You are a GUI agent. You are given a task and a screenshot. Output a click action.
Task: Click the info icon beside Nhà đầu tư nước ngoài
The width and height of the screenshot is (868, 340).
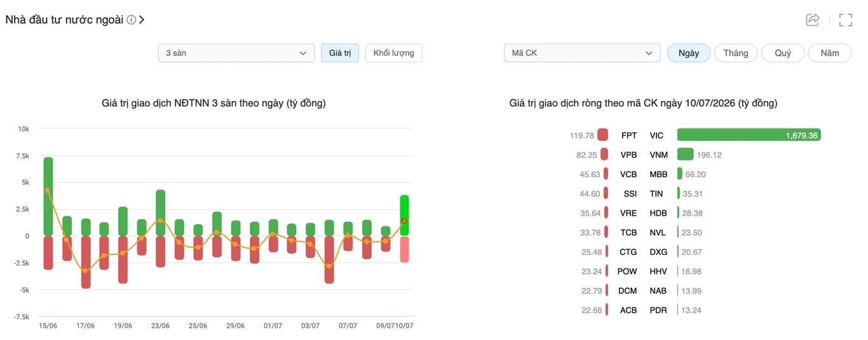point(131,20)
